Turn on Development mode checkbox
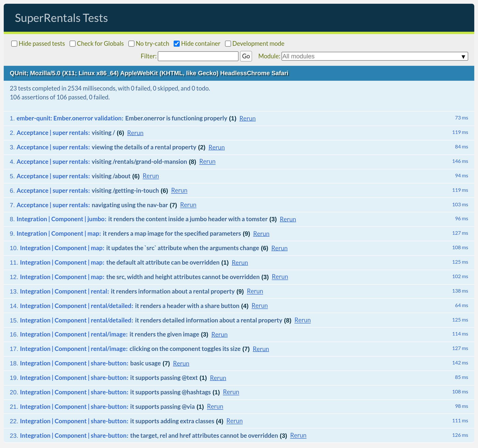The height and width of the screenshot is (448, 478). (x=228, y=43)
